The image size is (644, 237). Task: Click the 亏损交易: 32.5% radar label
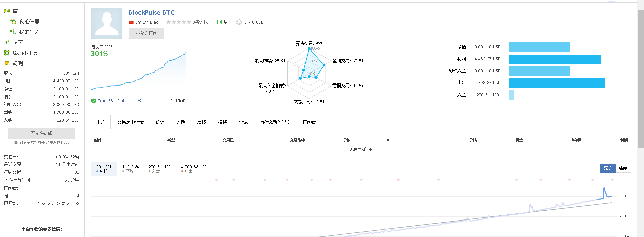pos(348,86)
